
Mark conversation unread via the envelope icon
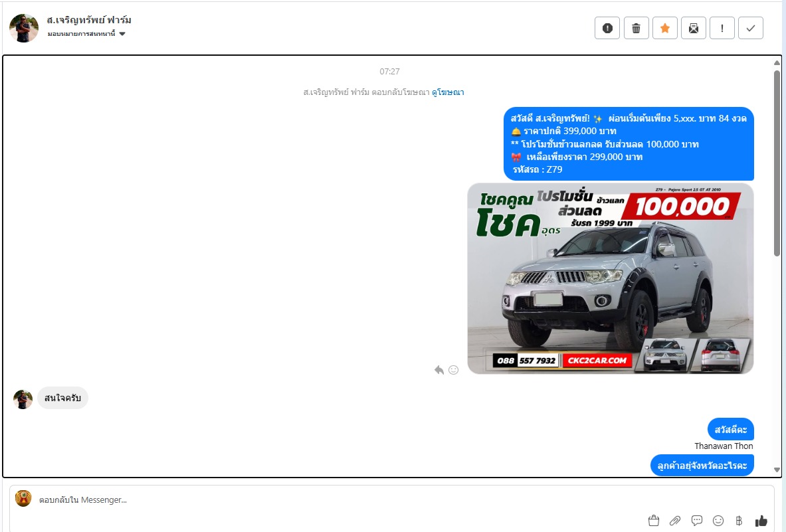pyautogui.click(x=693, y=28)
